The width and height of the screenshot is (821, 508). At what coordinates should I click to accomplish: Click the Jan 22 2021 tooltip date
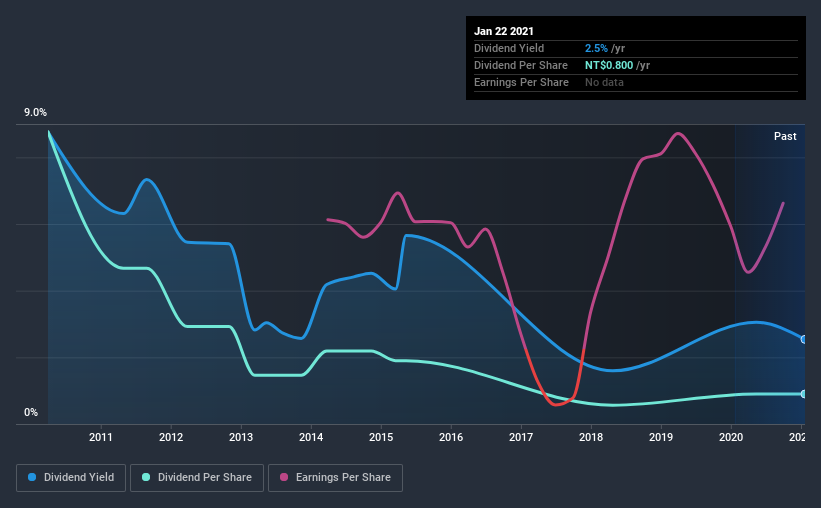coord(504,31)
